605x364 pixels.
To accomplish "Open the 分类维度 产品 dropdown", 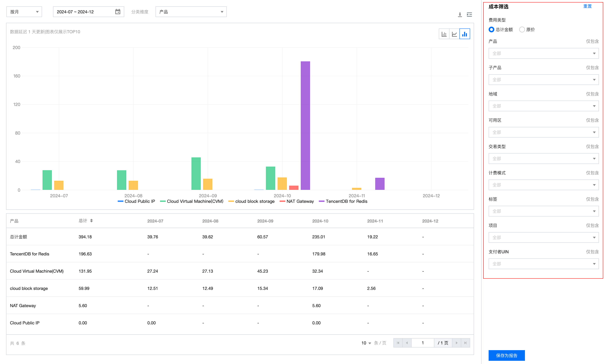I will [x=191, y=12].
